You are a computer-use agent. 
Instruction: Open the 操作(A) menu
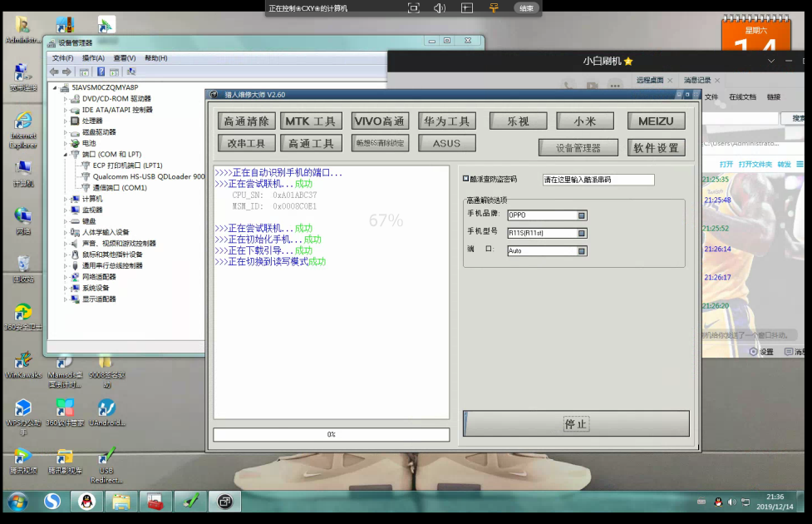point(93,58)
